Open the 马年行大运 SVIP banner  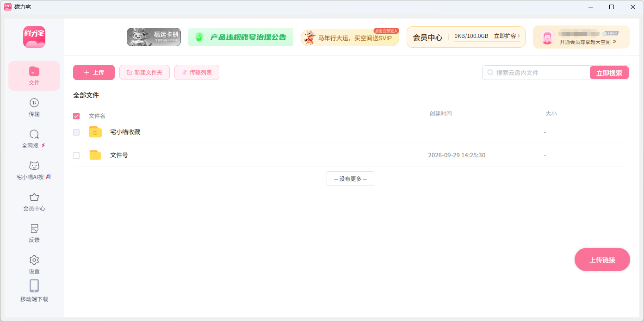tap(350, 37)
